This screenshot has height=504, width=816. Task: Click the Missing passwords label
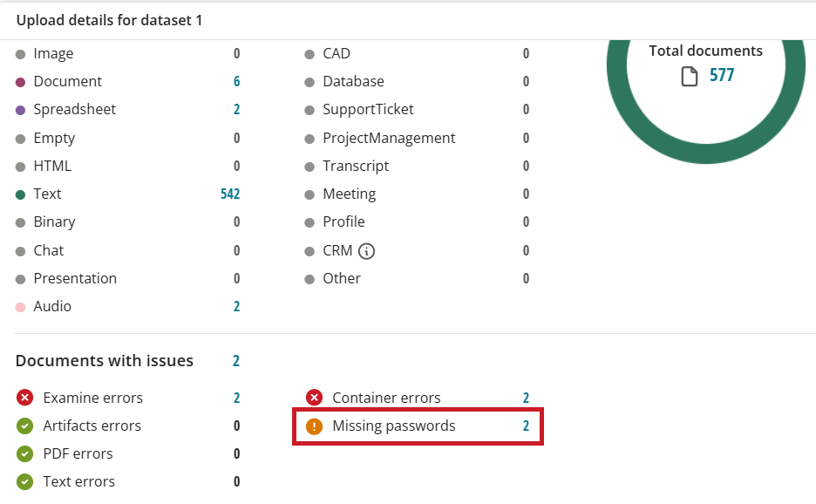click(x=393, y=426)
